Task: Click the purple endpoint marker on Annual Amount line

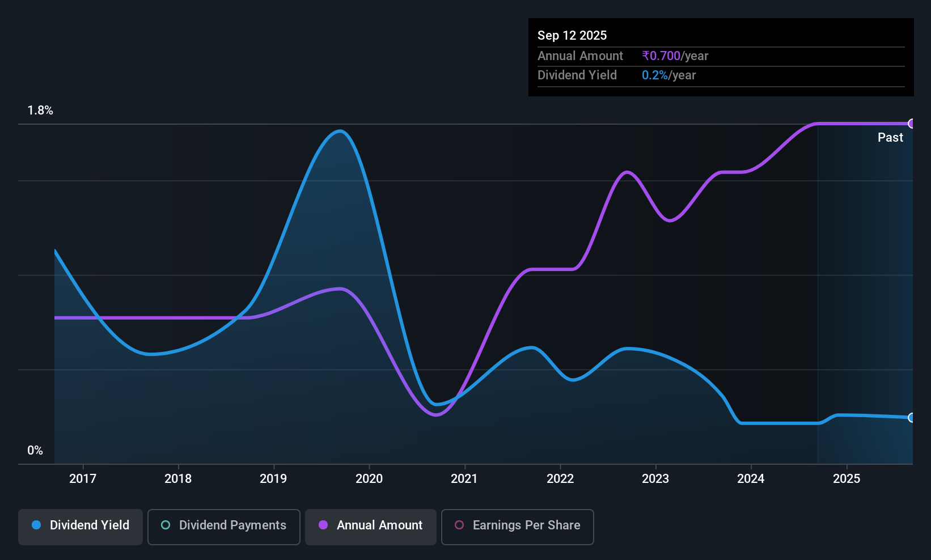Action: (911, 124)
